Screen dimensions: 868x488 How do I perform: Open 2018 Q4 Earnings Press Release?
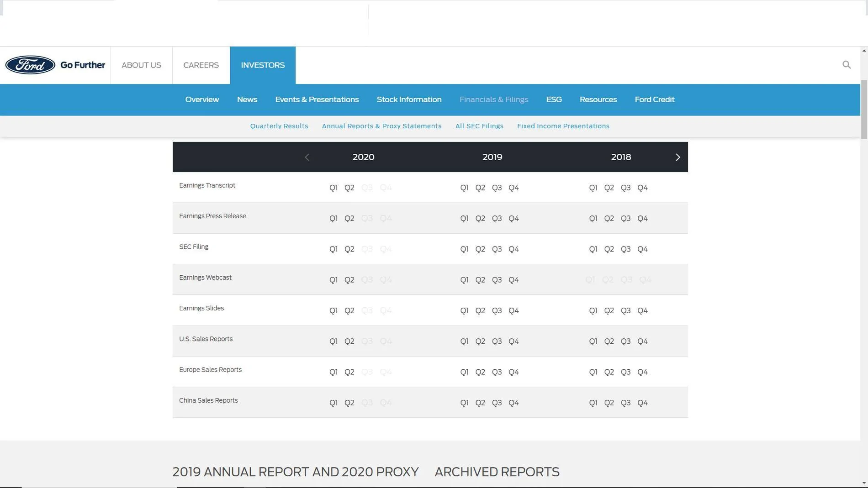pos(643,218)
